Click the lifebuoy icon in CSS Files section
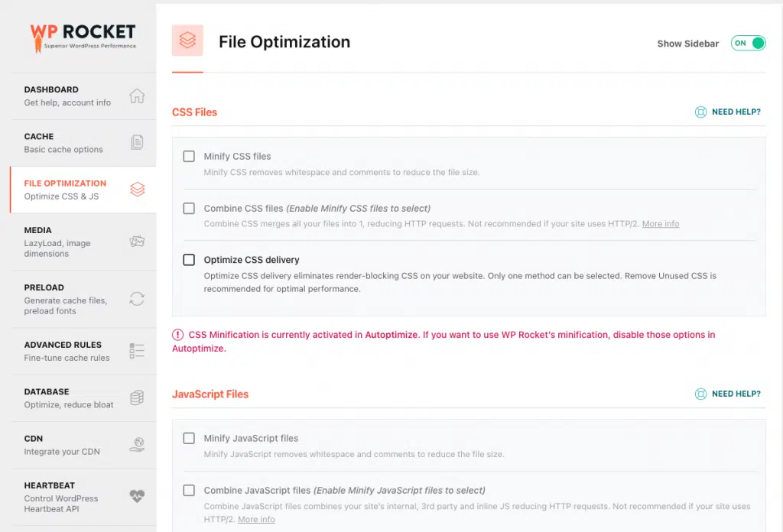This screenshot has width=783, height=532. click(x=700, y=112)
